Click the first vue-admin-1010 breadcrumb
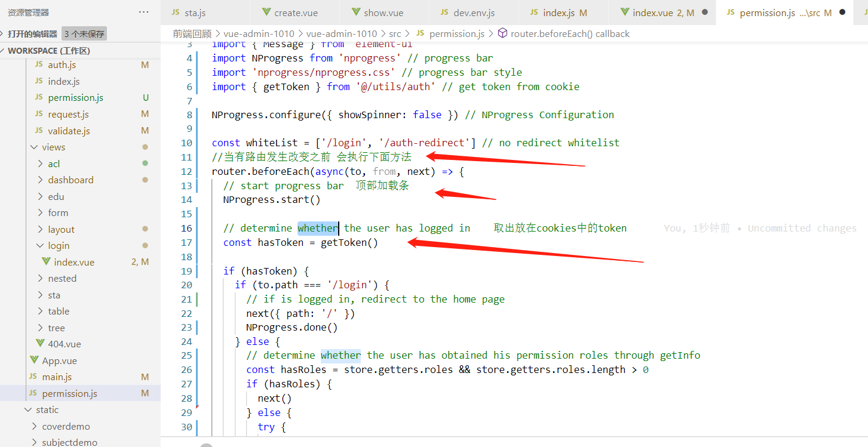 (x=259, y=33)
